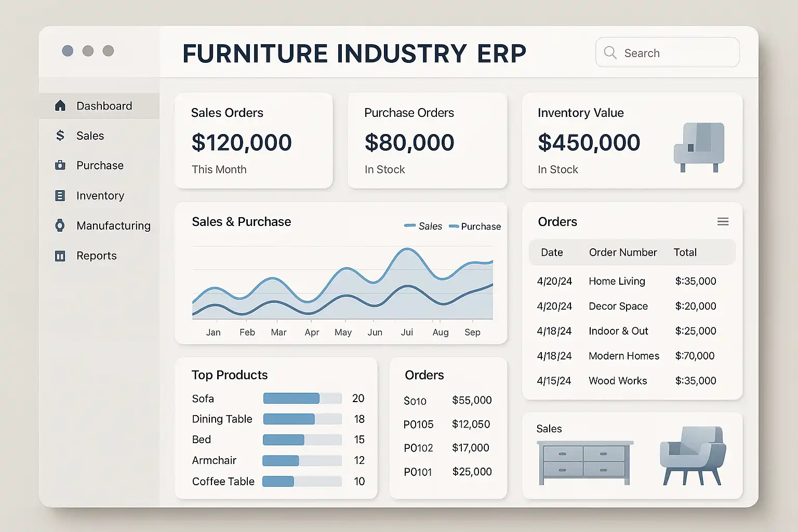
Task: Select the Decor Space order name
Action: click(x=618, y=306)
